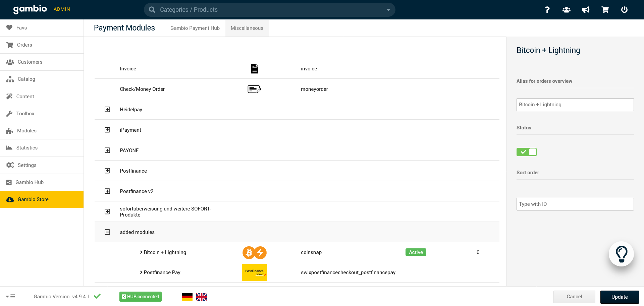
Task: Switch language to English flag
Action: [x=202, y=297]
